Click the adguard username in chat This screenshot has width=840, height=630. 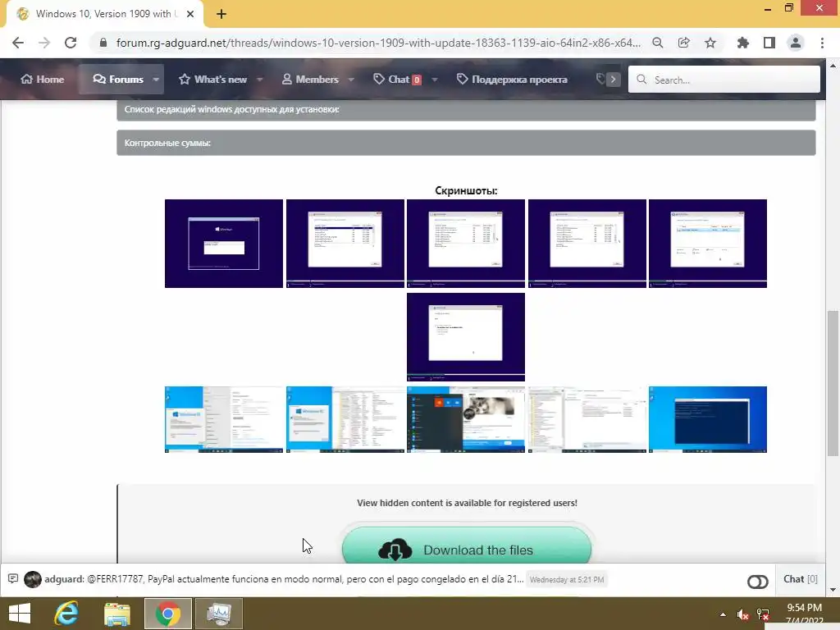(x=63, y=579)
